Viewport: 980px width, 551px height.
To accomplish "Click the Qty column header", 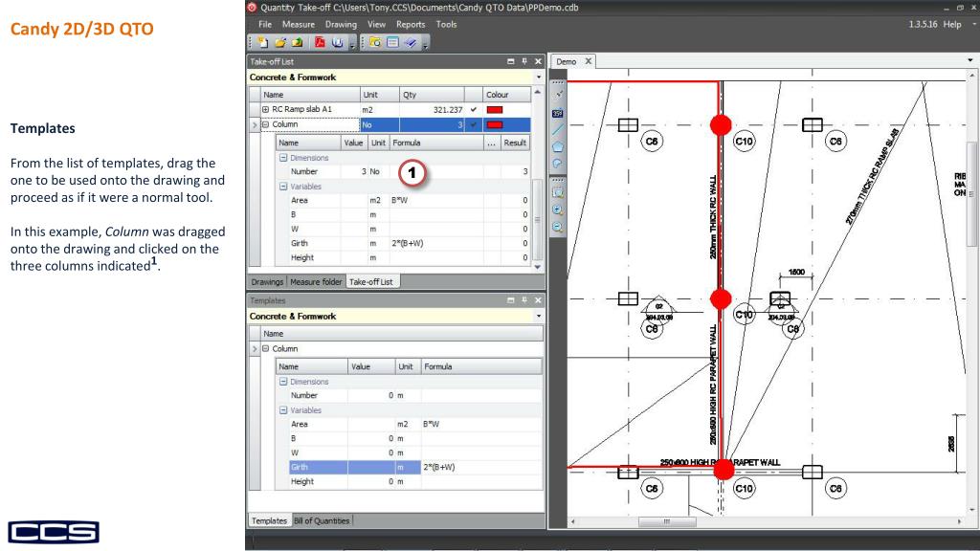I will [x=432, y=95].
